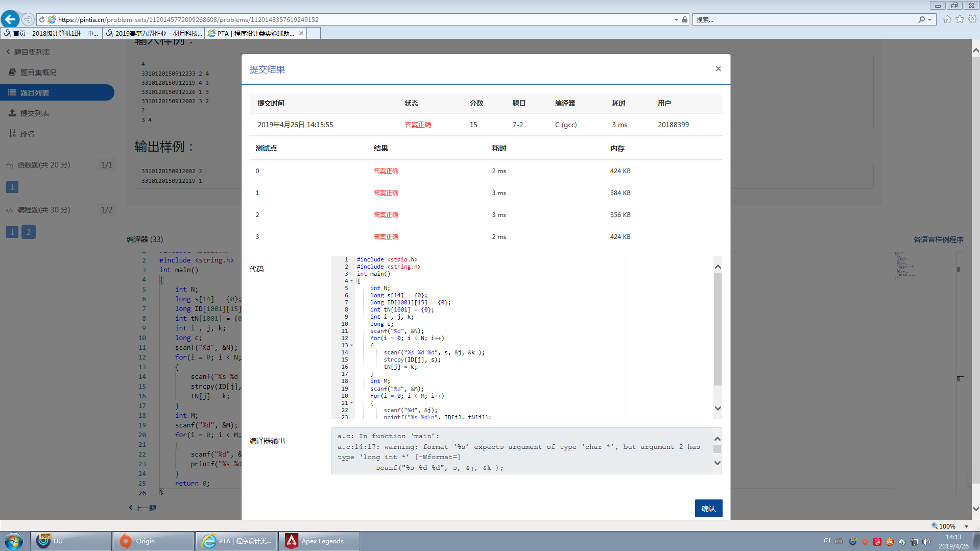Close the PTA browser tab

click(x=301, y=33)
